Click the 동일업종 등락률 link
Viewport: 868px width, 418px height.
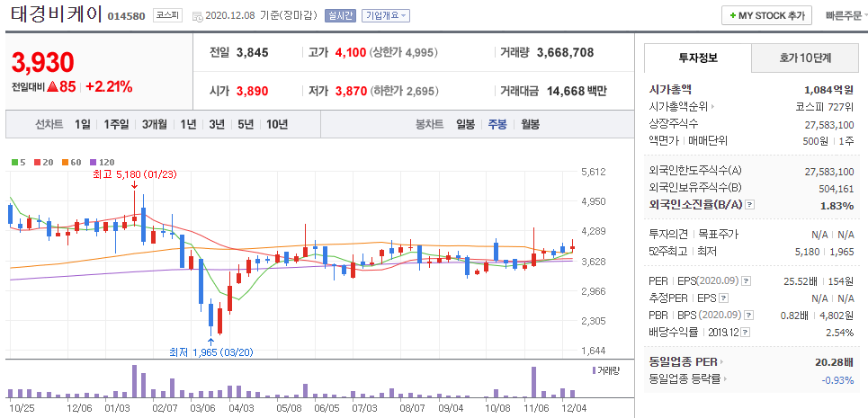click(x=685, y=379)
